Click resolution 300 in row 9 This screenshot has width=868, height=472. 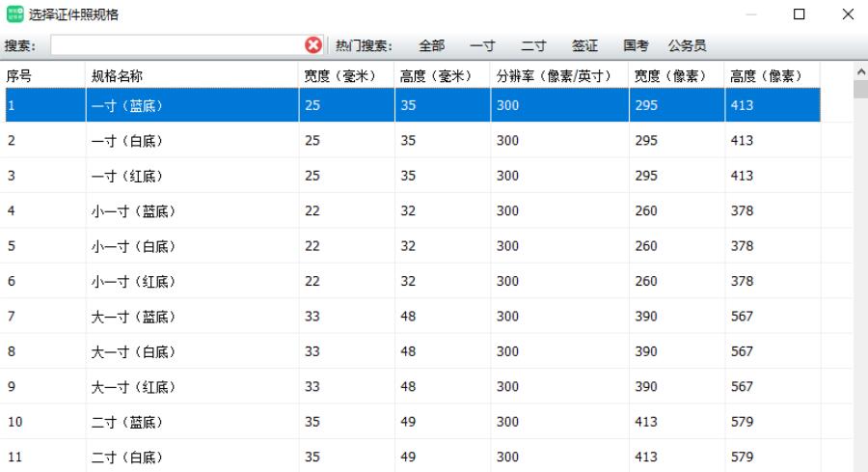tap(507, 387)
